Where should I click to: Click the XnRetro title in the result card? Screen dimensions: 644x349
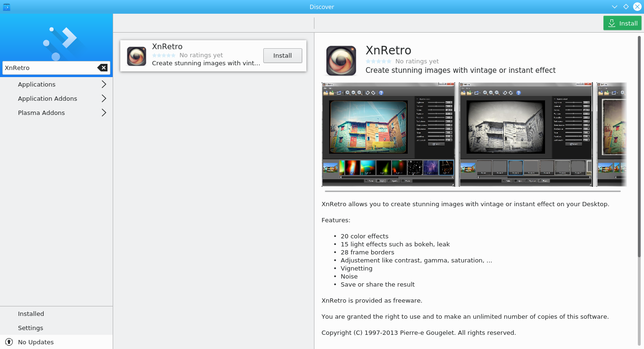click(167, 46)
